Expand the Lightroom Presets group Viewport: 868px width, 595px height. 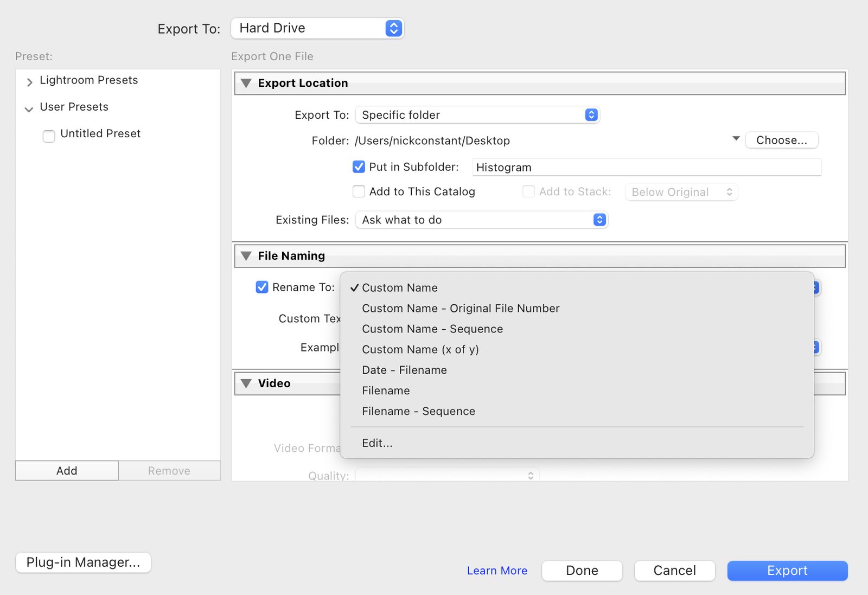[29, 82]
